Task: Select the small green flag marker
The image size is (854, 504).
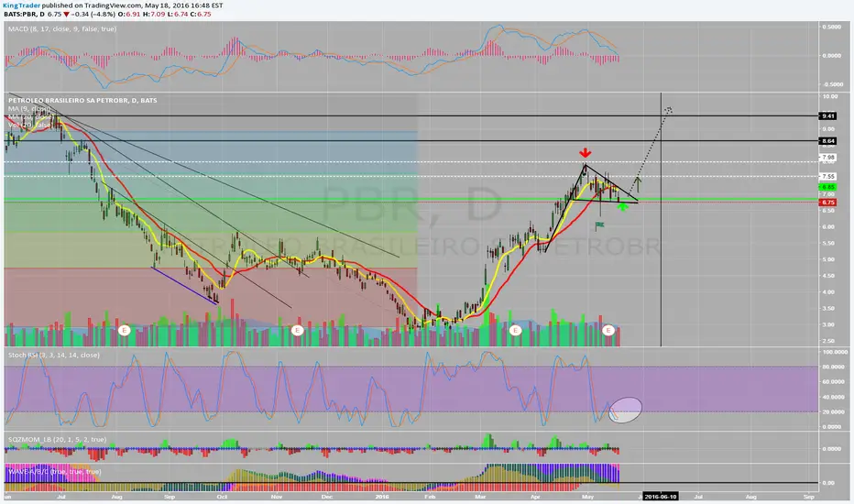Action: pos(599,225)
